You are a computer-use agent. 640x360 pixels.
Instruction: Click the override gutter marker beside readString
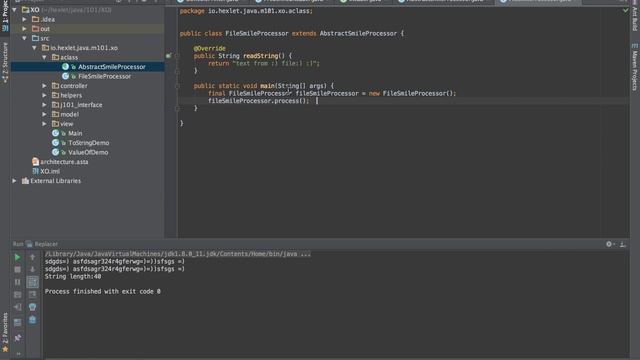169,56
